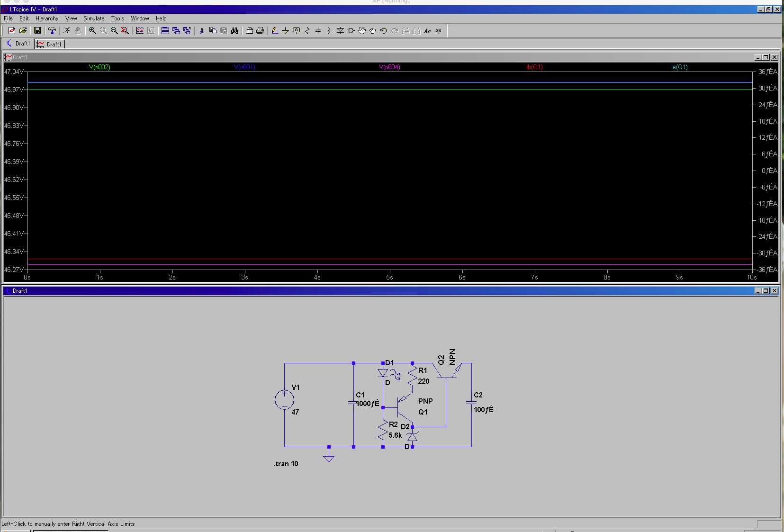Open the Edit menu
Screen dimensions: 784x532
[24, 18]
